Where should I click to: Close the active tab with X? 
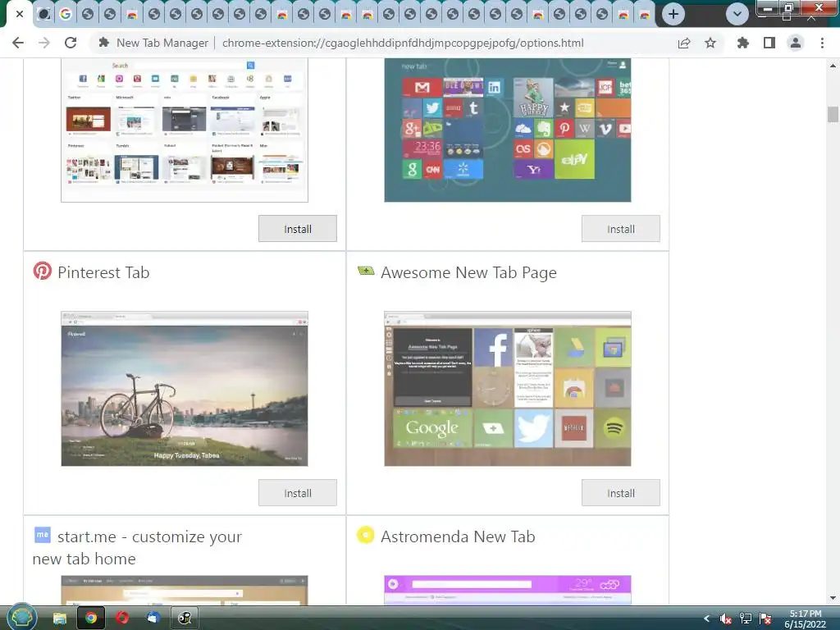point(20,14)
